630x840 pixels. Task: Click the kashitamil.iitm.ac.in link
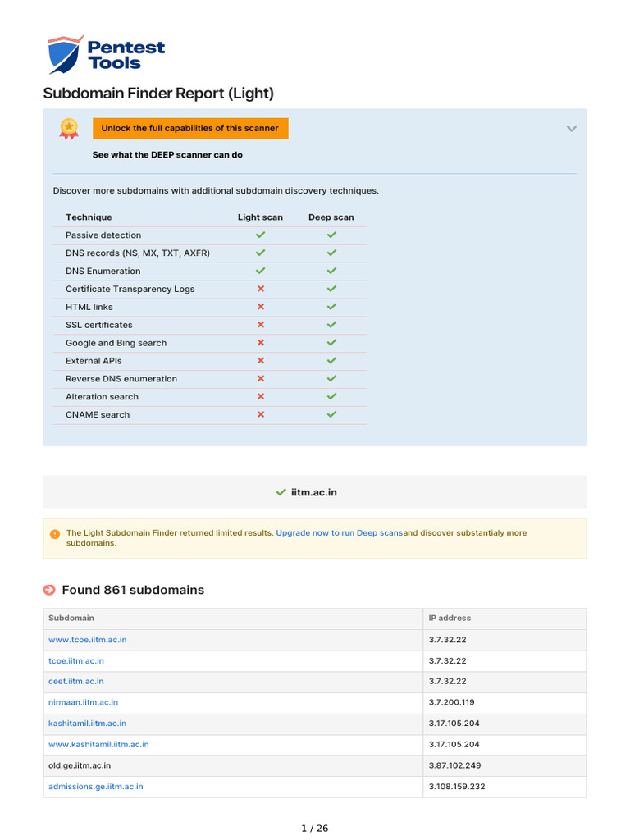click(88, 724)
